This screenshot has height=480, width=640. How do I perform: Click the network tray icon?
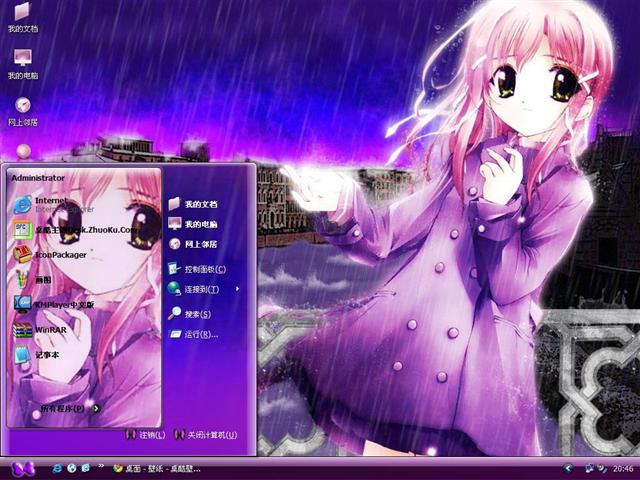pos(589,469)
